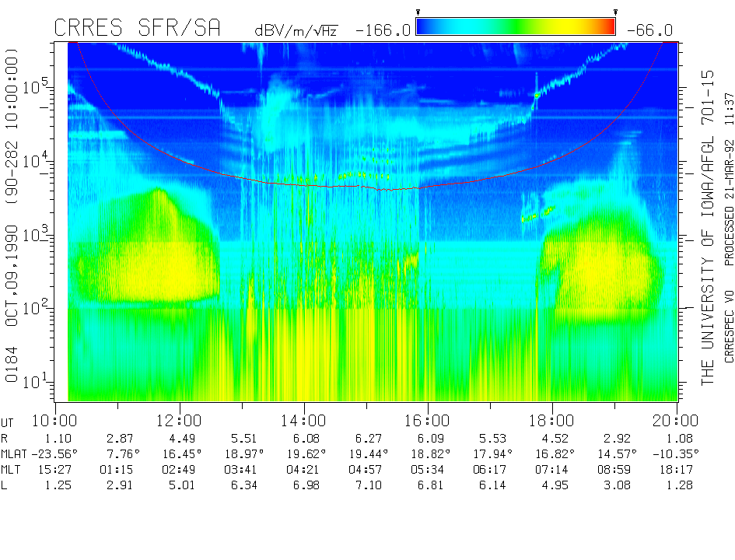Click the MLAT value 19.62°

pyautogui.click(x=303, y=453)
